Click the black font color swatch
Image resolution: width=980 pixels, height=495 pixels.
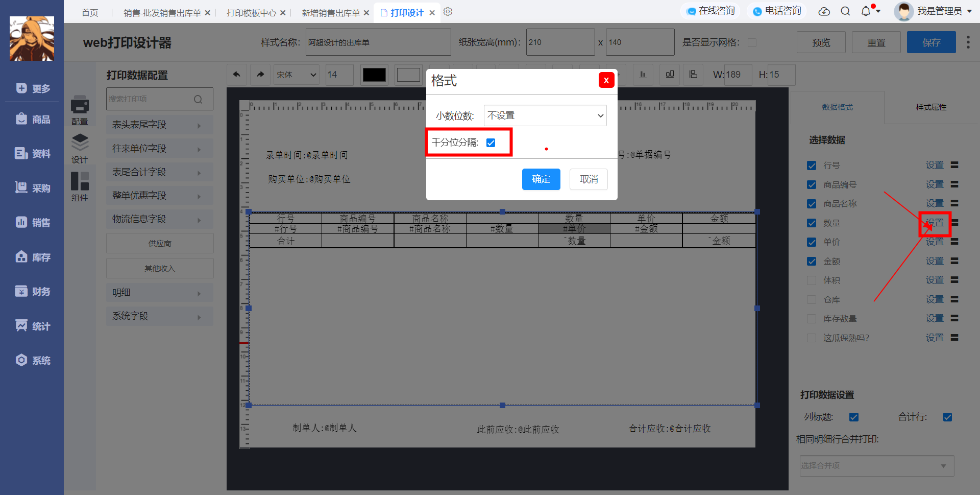374,75
